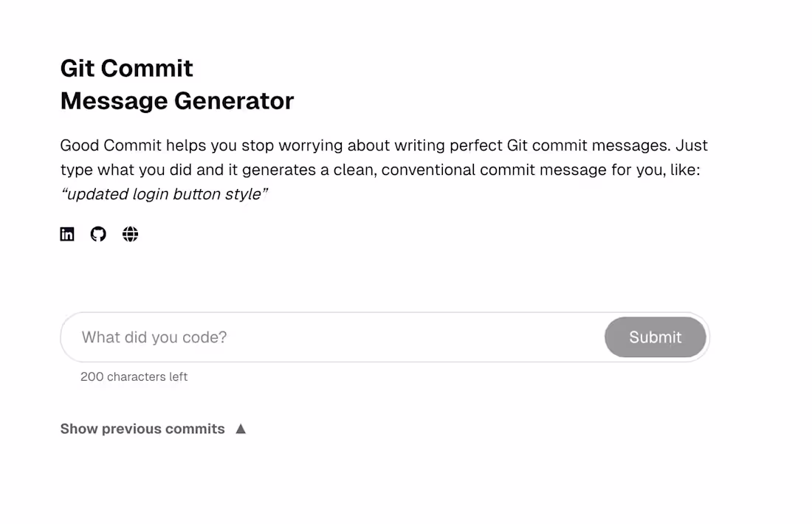Select the LinkedIn social icon
Screen dimensions: 812x524
66,234
